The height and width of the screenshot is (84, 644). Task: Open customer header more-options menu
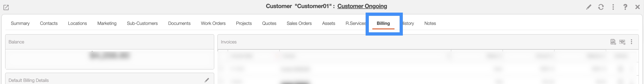click(x=613, y=7)
